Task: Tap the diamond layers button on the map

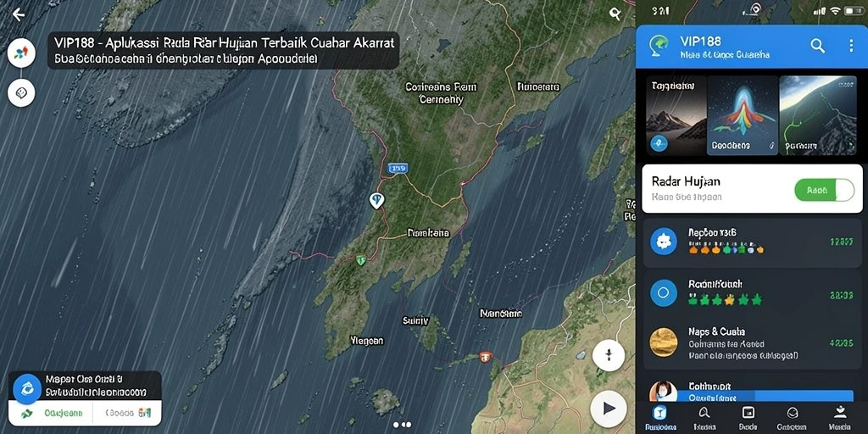Action: (x=21, y=92)
